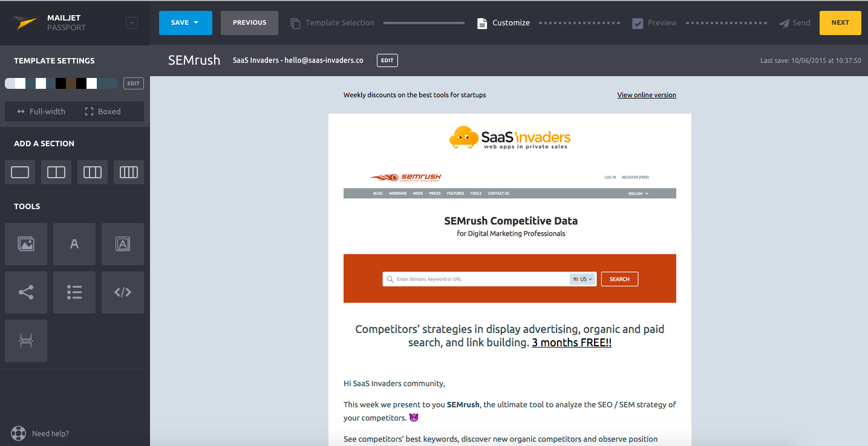Click the Log In link in email

pyautogui.click(x=610, y=178)
